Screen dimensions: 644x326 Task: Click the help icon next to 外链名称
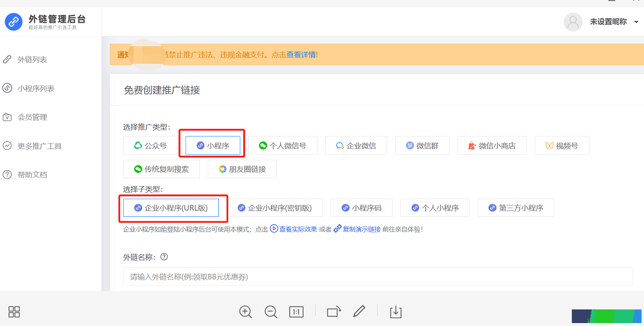pos(164,257)
